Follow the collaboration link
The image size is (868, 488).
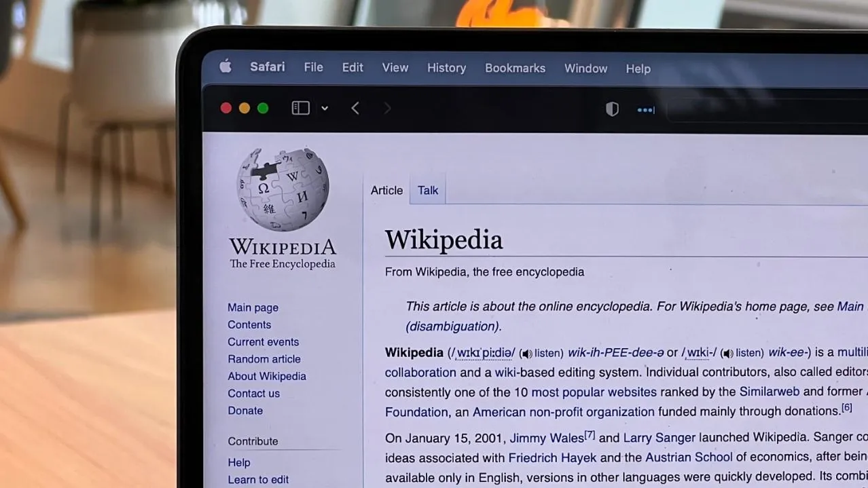pos(420,372)
